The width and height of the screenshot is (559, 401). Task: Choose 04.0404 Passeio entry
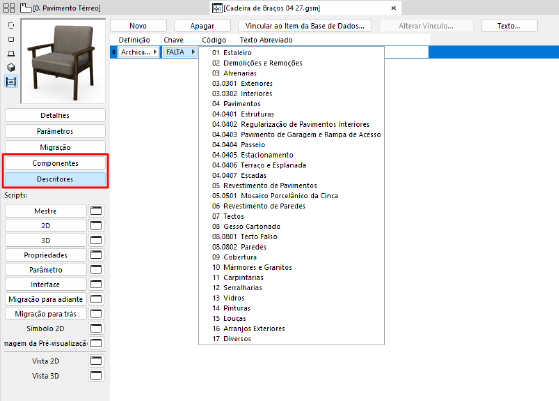pyautogui.click(x=291, y=144)
